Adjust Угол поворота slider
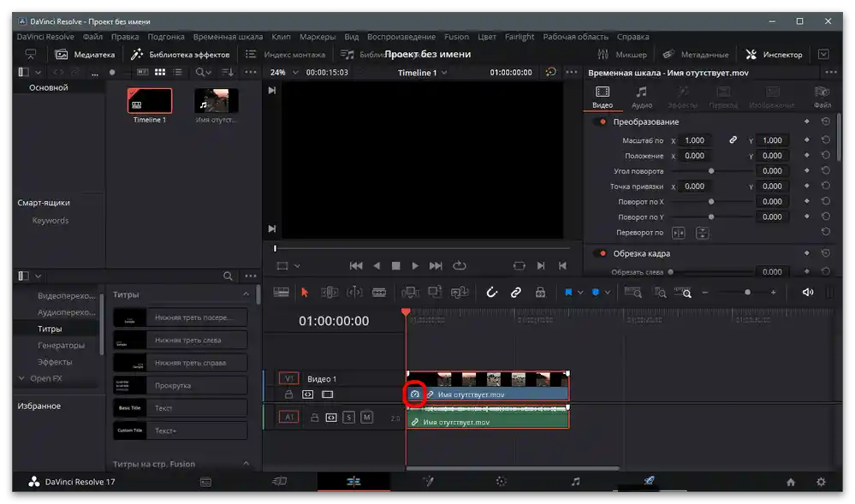 pyautogui.click(x=711, y=171)
